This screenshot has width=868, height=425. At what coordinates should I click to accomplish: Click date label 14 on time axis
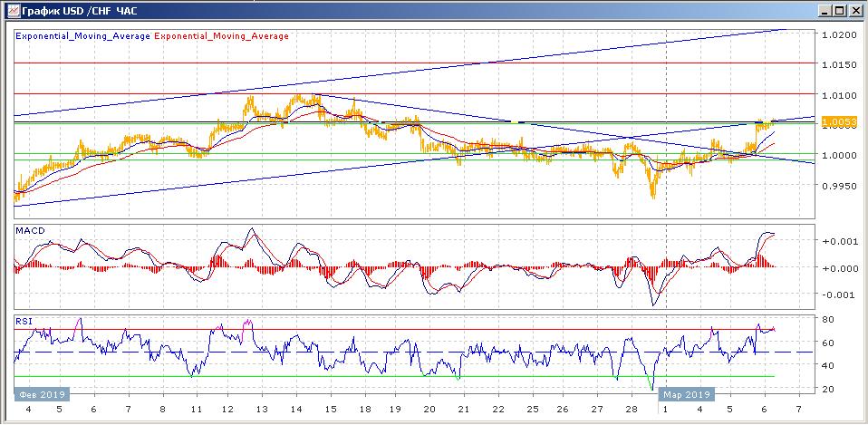click(x=296, y=411)
